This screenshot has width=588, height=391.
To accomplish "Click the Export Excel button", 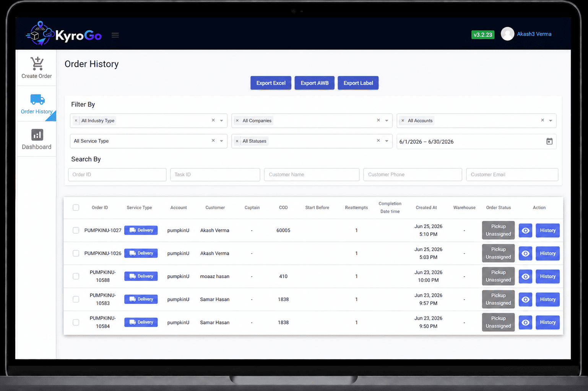I will pyautogui.click(x=271, y=83).
